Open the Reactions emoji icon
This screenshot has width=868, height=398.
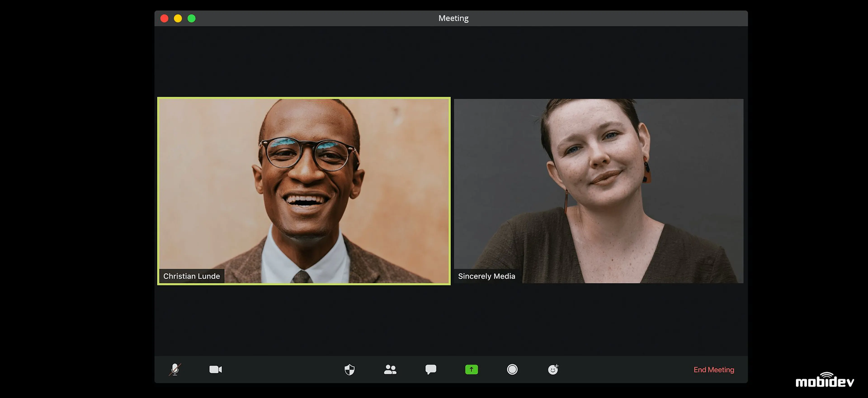point(553,369)
